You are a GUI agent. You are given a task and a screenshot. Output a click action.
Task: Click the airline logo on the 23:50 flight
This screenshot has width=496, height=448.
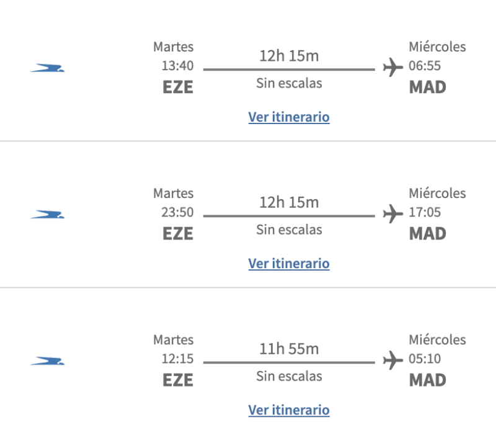48,215
